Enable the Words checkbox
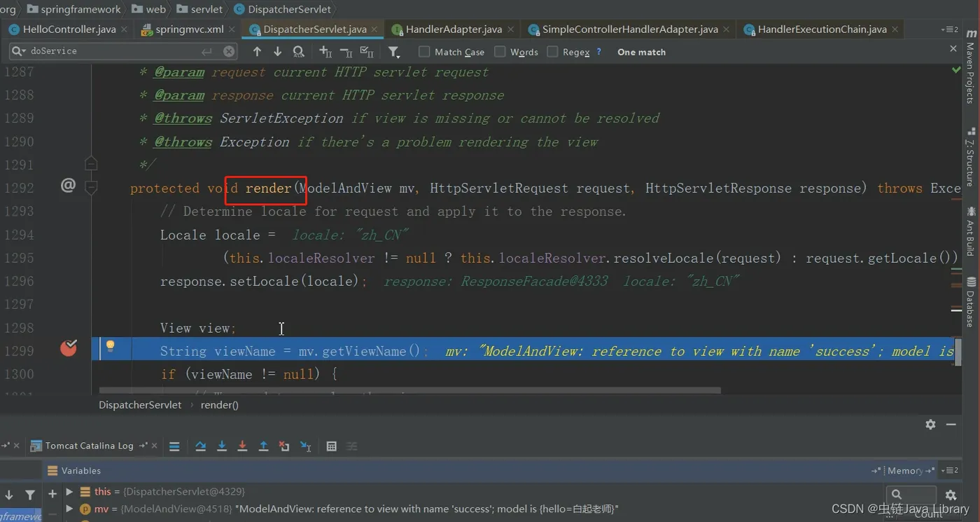Viewport: 980px width, 522px height. coord(500,52)
